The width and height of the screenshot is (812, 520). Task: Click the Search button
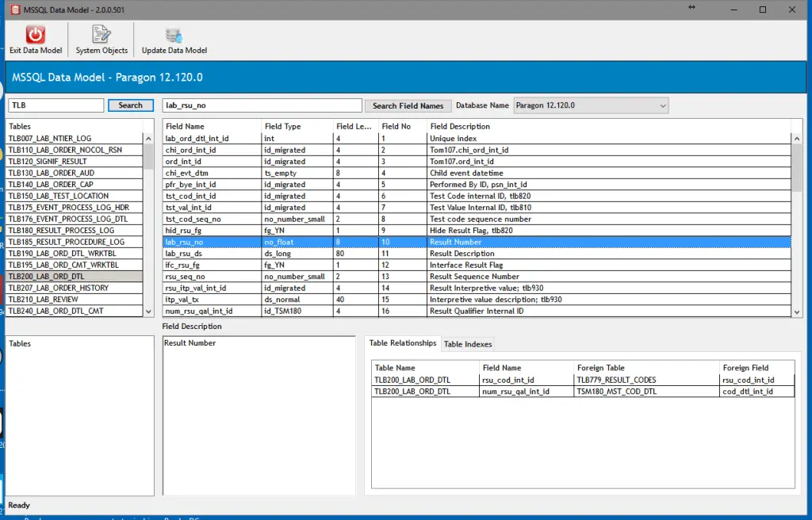click(x=129, y=105)
